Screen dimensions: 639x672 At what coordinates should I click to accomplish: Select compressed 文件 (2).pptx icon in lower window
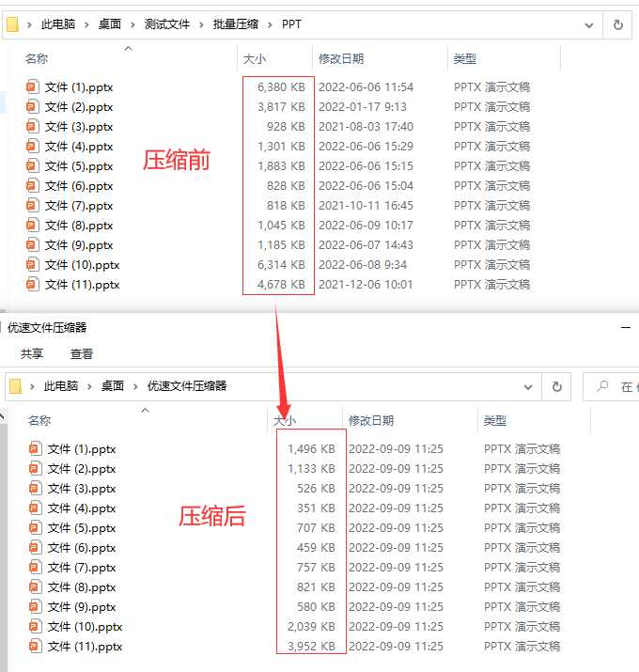tap(35, 468)
